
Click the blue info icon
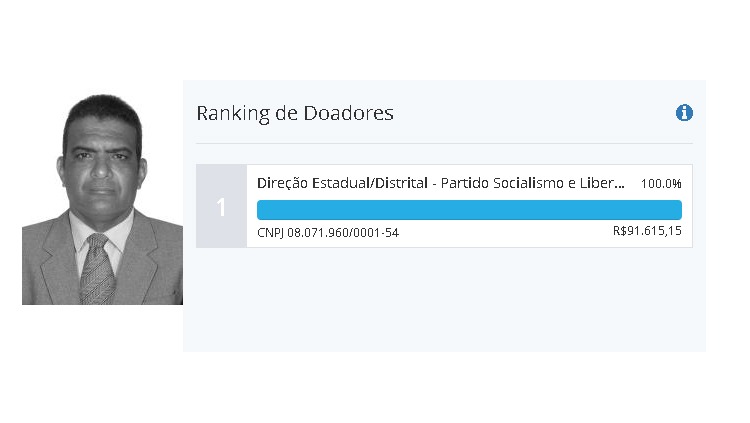(x=685, y=113)
